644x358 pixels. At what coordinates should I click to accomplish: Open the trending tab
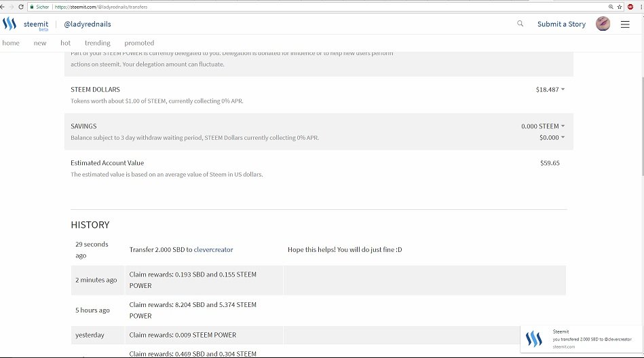click(97, 43)
